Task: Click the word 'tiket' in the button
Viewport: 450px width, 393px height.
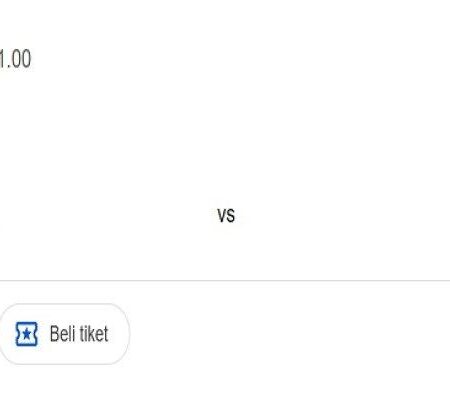Action: point(94,333)
